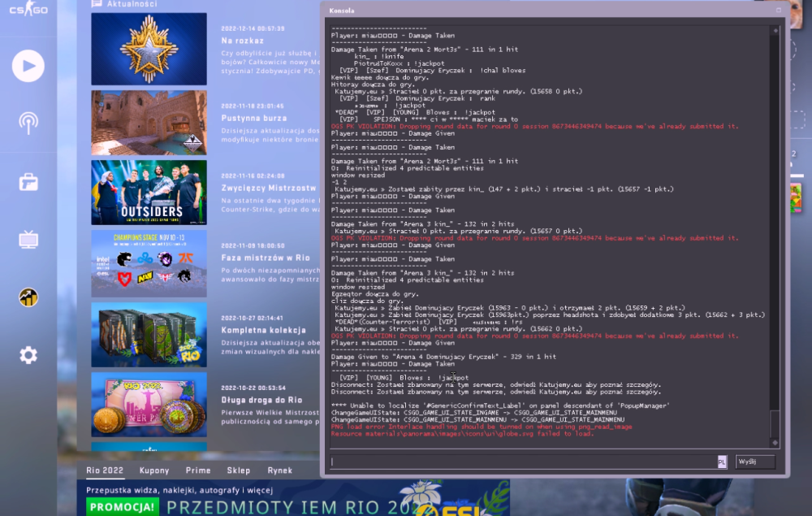Click the 2022-10-27 news date stamp
812x516 pixels.
coord(253,318)
